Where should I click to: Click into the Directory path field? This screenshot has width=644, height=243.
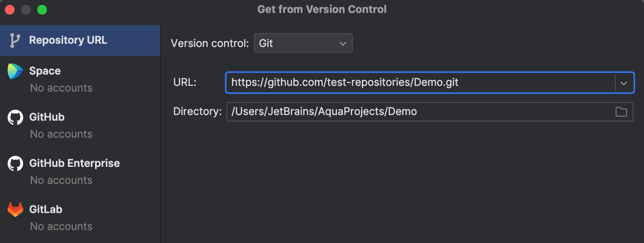419,112
